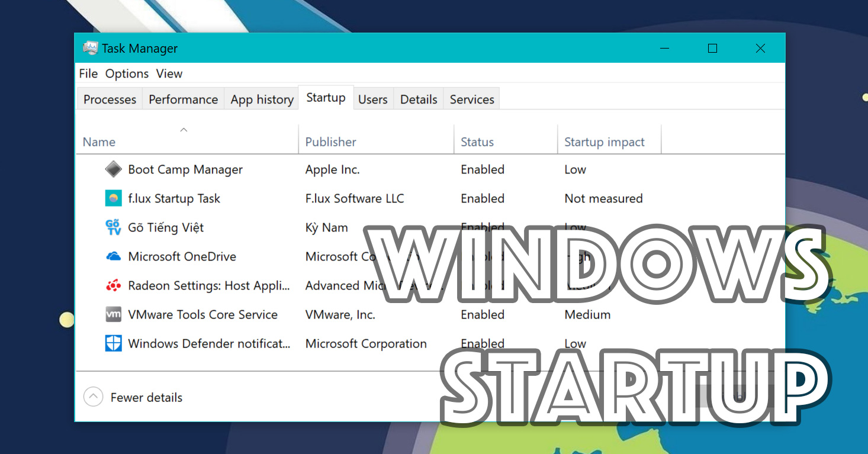Switch to the Processes tab
Screen dimensions: 868x454
pyautogui.click(x=110, y=99)
